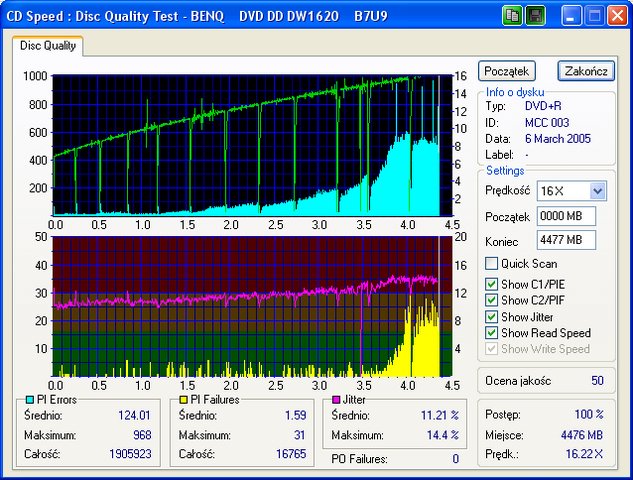Click the Ocena jakość score 50
This screenshot has width=633, height=480.
597,380
